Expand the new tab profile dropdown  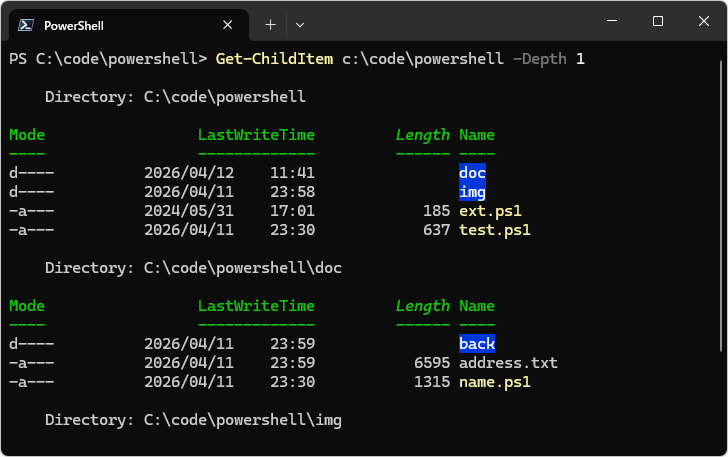[x=300, y=24]
